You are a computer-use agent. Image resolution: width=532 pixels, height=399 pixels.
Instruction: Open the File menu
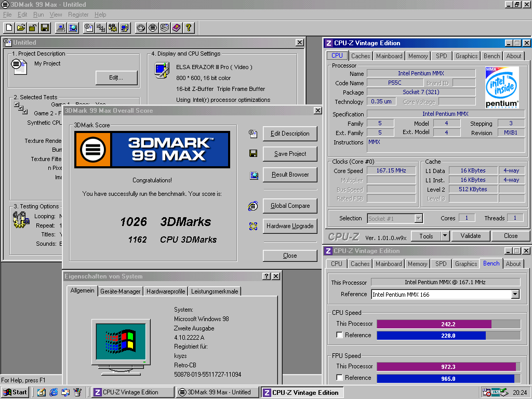click(7, 15)
